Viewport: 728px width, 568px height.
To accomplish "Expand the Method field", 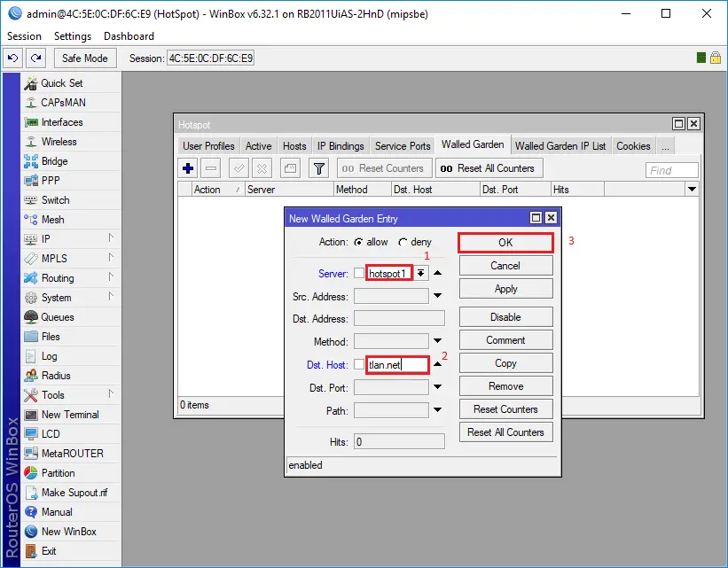I will pyautogui.click(x=437, y=340).
